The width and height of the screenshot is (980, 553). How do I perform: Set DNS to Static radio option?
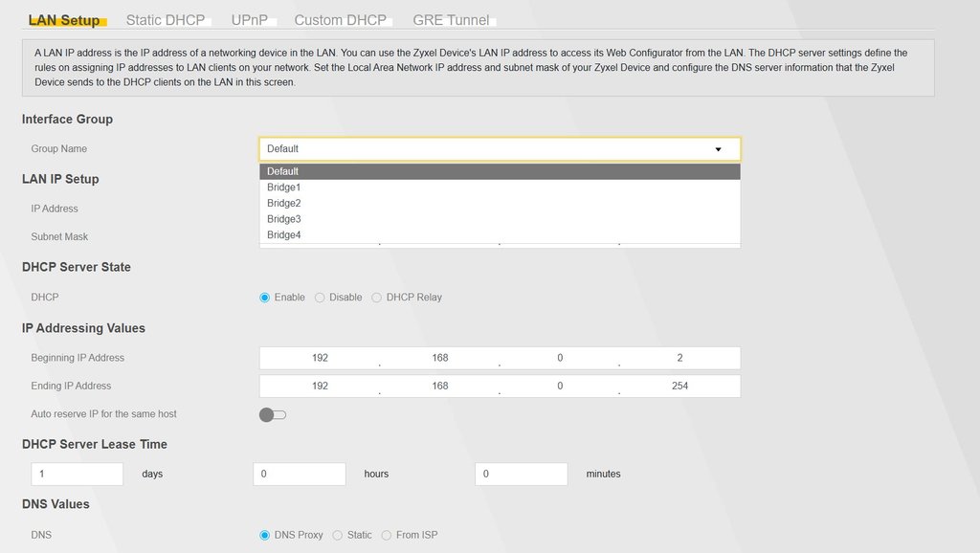[x=338, y=535]
